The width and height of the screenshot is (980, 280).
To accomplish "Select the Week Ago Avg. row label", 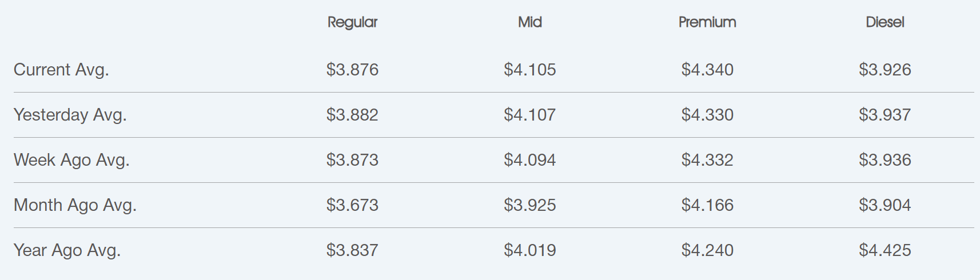I will [71, 160].
